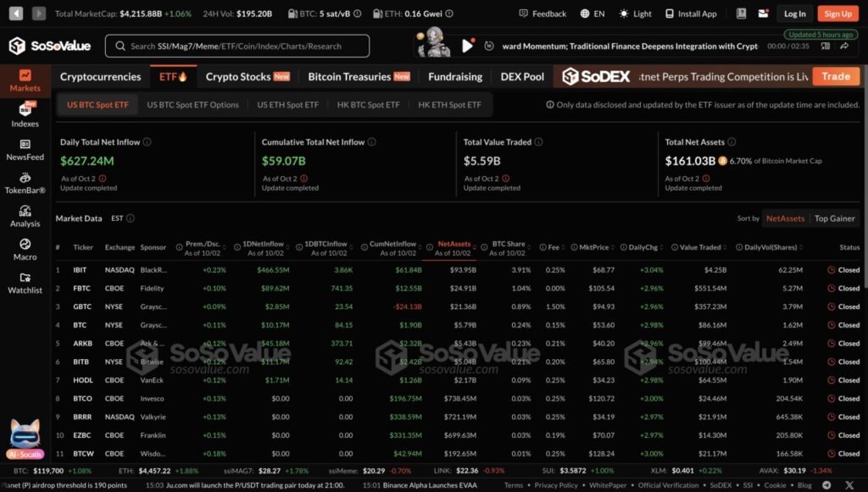Select the US BTC Spot ETF sub-tab
868x492 pixels.
97,104
